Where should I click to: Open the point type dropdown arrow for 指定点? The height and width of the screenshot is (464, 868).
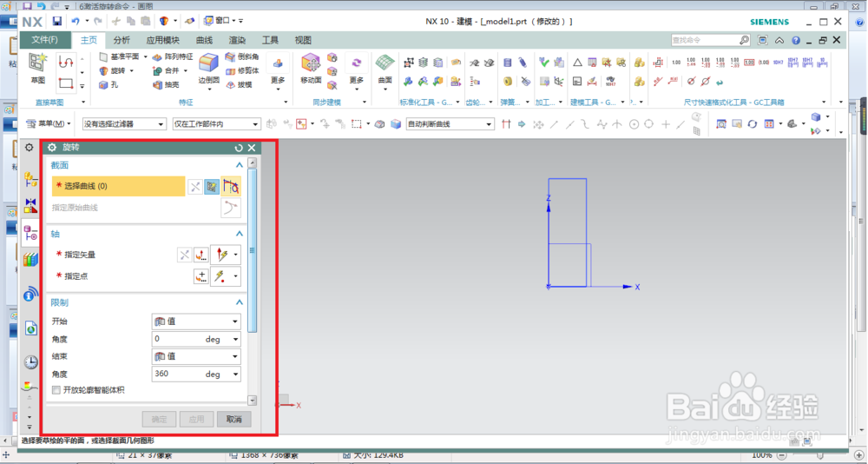(236, 276)
